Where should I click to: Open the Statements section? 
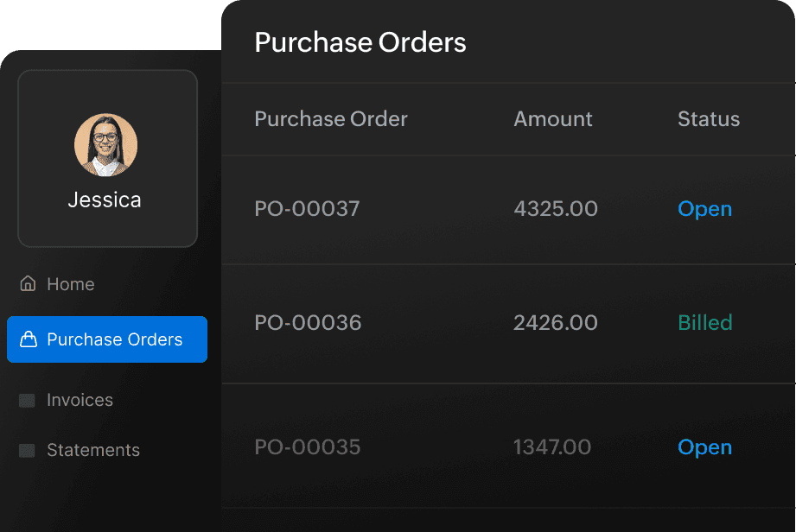92,450
